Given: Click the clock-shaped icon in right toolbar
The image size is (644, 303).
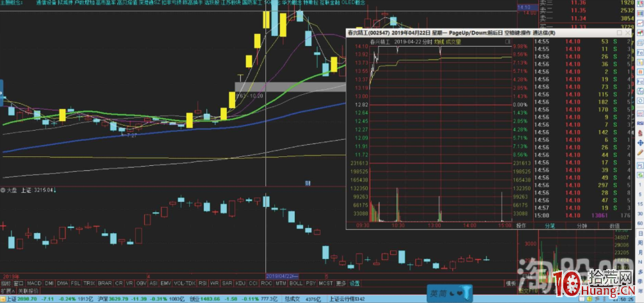Looking at the screenshot, I should pyautogui.click(x=640, y=101).
